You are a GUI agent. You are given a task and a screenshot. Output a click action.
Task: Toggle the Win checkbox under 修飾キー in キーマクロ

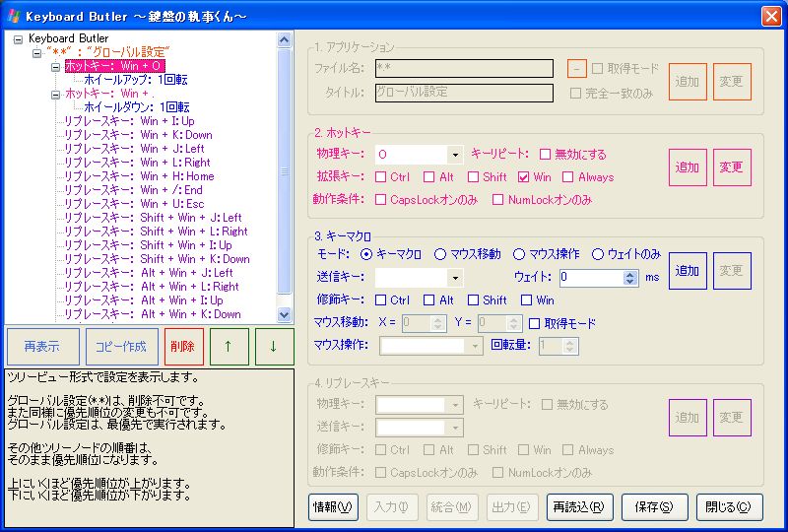click(526, 300)
